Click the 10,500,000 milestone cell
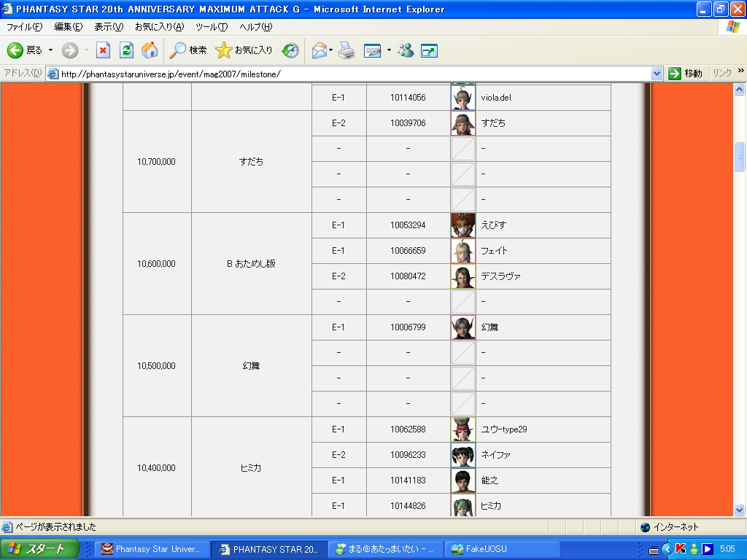The height and width of the screenshot is (560, 747). click(157, 366)
